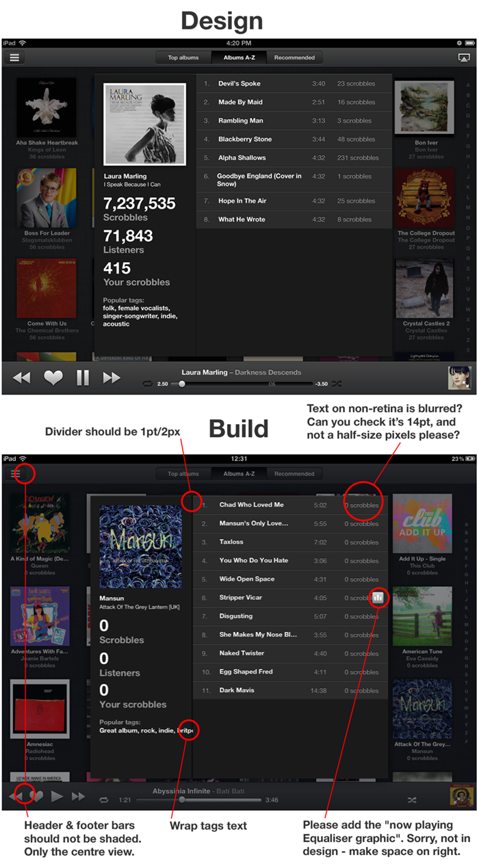Play track Devil's Spoke
The width and height of the screenshot is (479, 868).
coord(294,83)
